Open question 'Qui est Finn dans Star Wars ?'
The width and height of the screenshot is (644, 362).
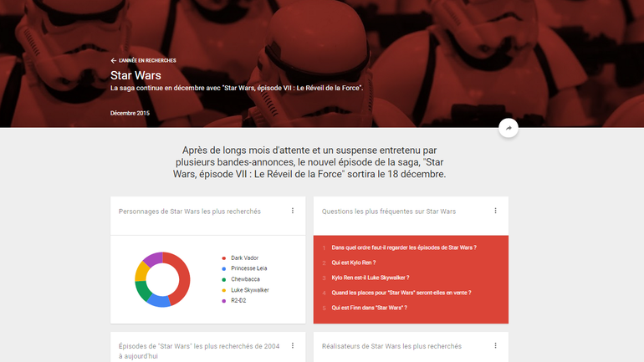click(369, 308)
